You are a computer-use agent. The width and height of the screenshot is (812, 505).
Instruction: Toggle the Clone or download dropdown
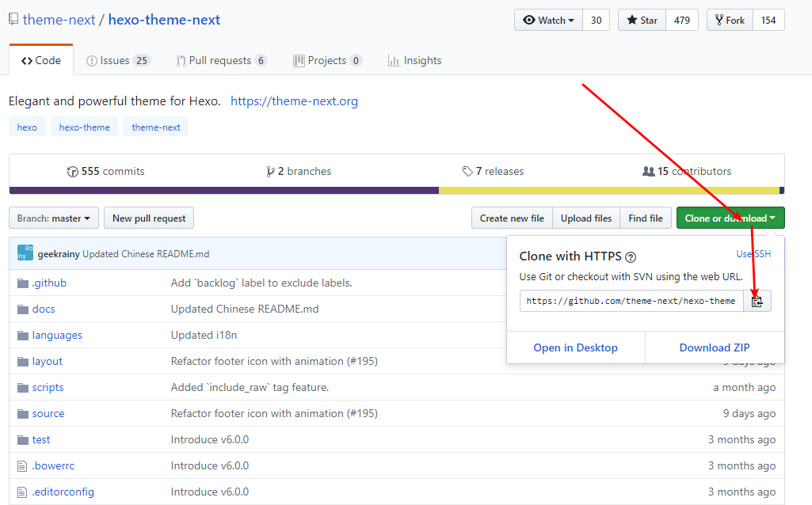click(x=730, y=218)
